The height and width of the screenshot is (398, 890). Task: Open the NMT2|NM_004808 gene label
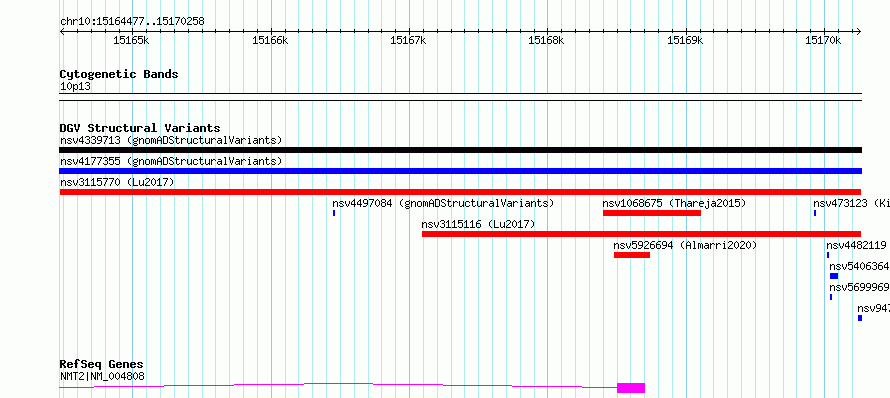click(102, 376)
